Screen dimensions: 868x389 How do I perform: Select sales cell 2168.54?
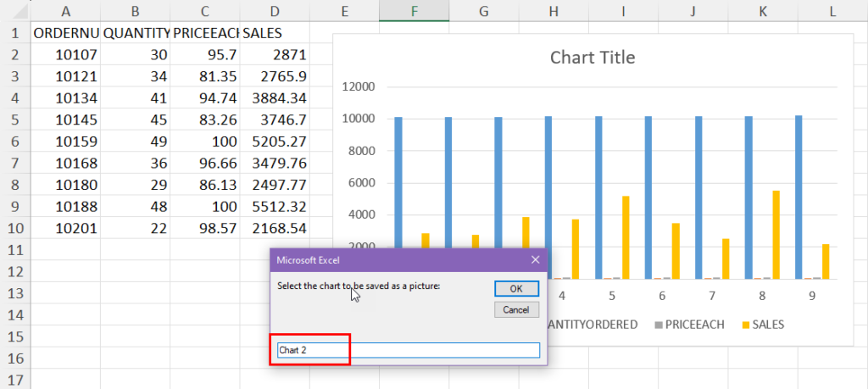pos(275,228)
